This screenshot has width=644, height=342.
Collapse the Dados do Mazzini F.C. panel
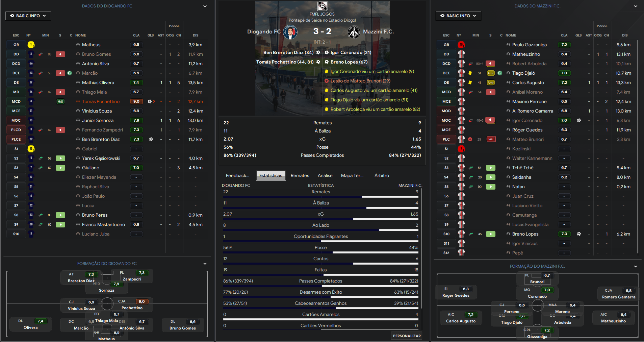coord(635,6)
